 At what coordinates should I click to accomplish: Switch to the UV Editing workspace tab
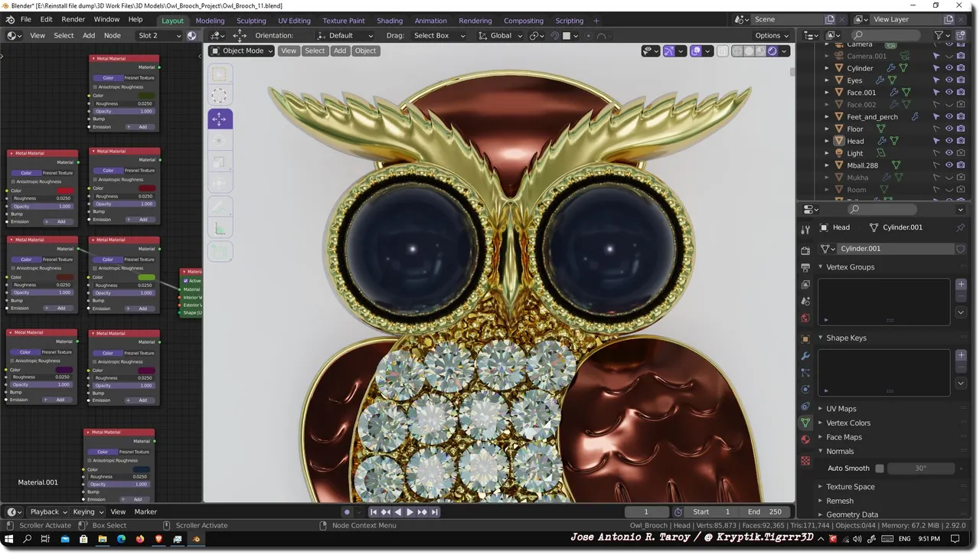294,21
